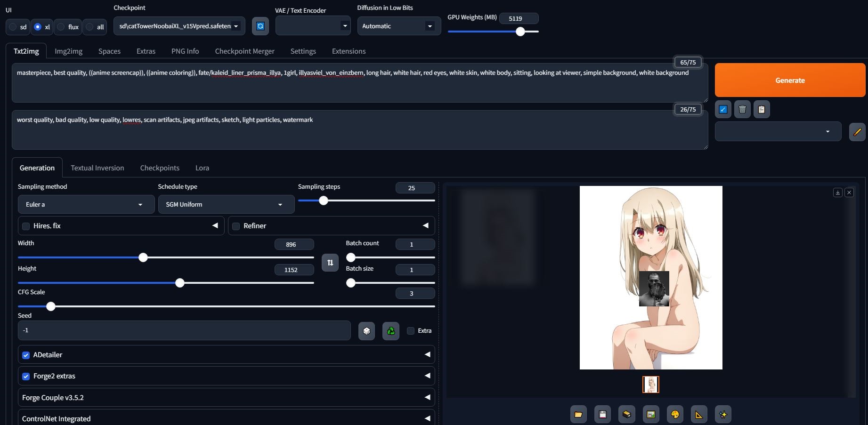Viewport: 868px width, 425px height.
Task: Adjust the CFG Scale slider
Action: [x=226, y=306]
